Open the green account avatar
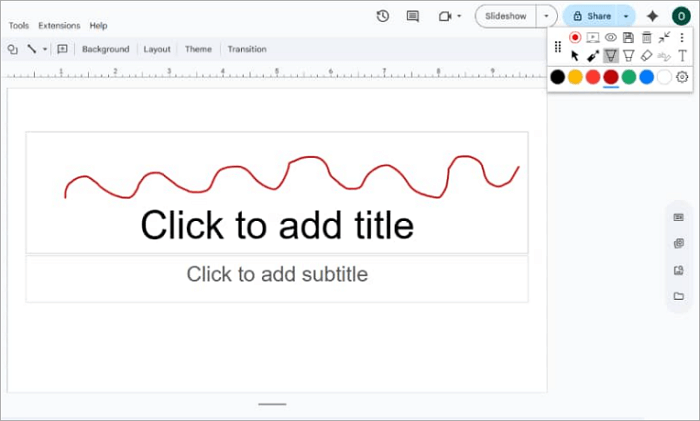The image size is (700, 421). coord(681,17)
